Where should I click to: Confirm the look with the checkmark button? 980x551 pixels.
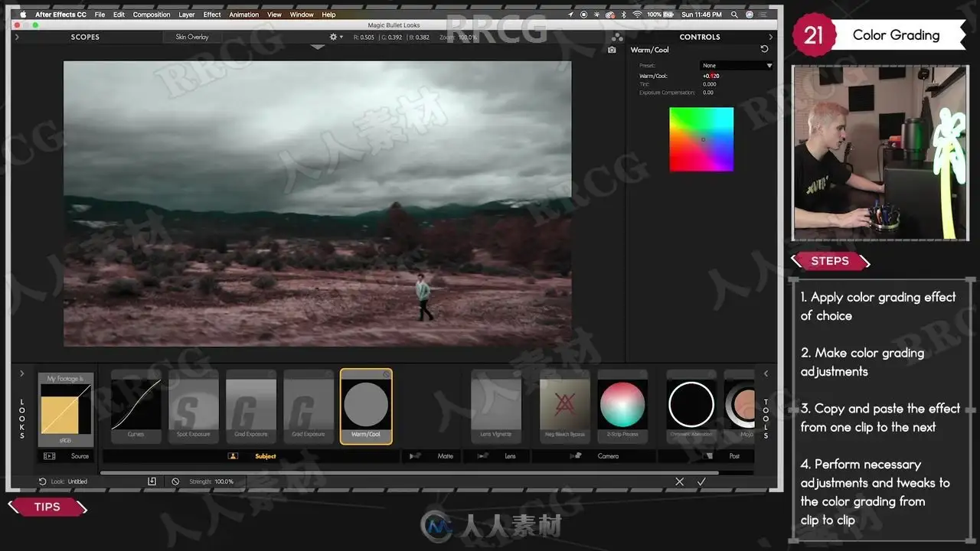(701, 481)
